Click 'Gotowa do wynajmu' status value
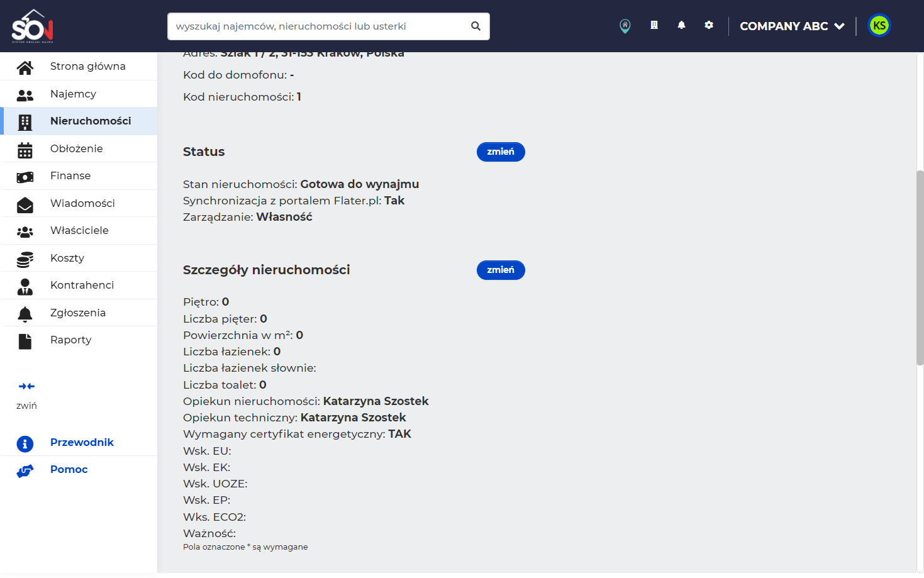 [x=360, y=184]
